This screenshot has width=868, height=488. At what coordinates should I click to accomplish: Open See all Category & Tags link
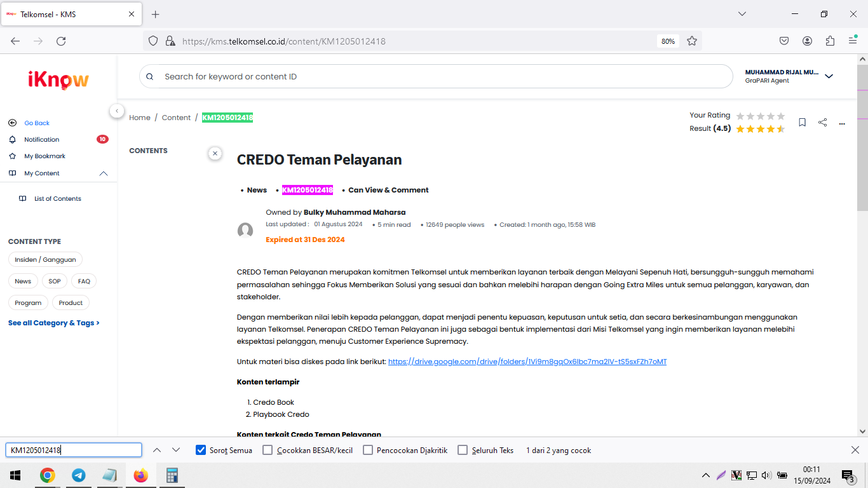click(x=54, y=323)
